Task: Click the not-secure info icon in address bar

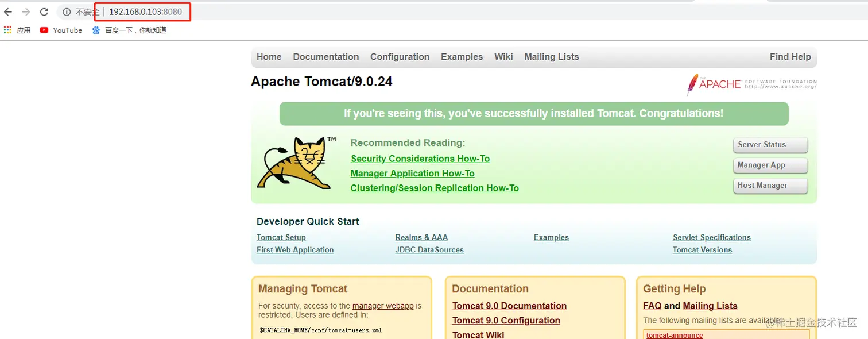Action: 67,11
